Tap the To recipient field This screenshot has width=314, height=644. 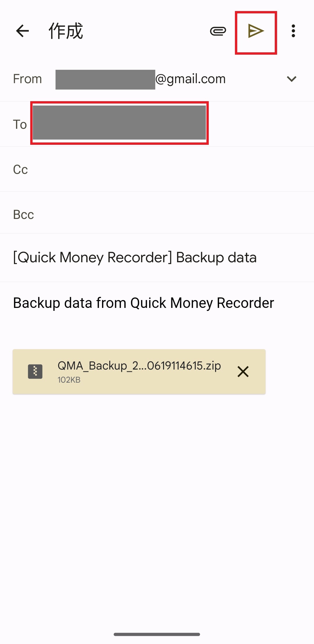coord(119,123)
